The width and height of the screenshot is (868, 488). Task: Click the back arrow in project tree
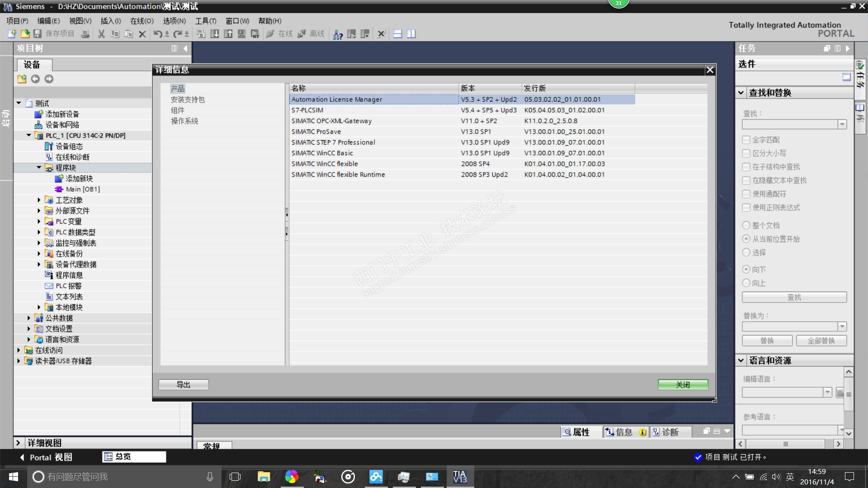pos(35,79)
